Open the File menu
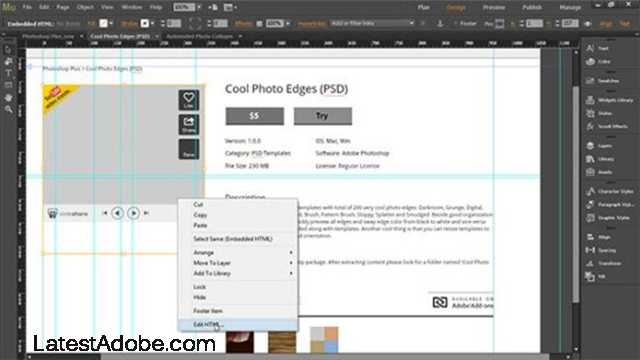 [x=27, y=7]
